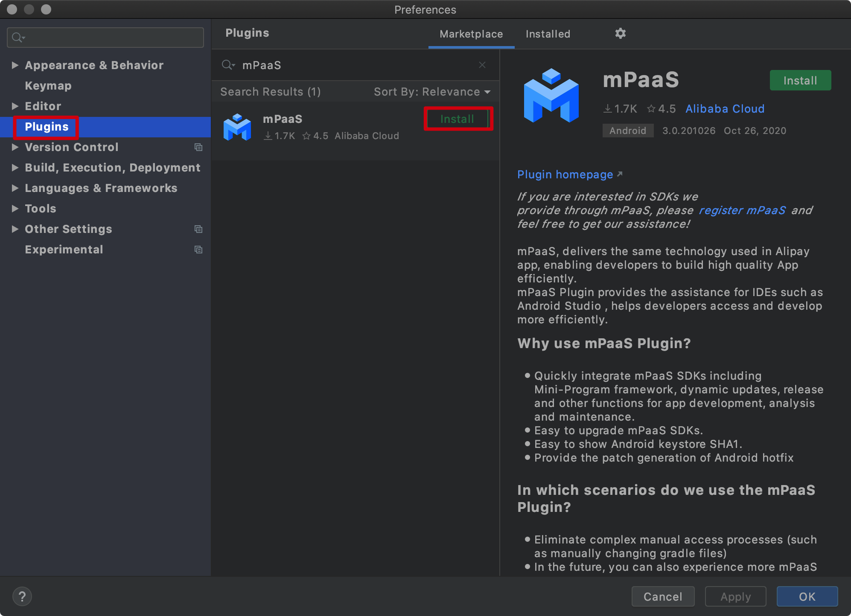Click the Other Settings project-level icon
The width and height of the screenshot is (851, 616).
tap(198, 229)
